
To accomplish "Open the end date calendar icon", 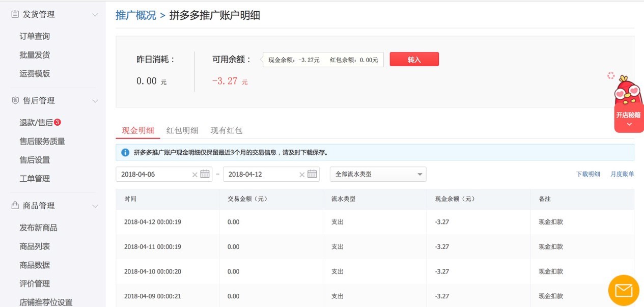I will tap(312, 174).
